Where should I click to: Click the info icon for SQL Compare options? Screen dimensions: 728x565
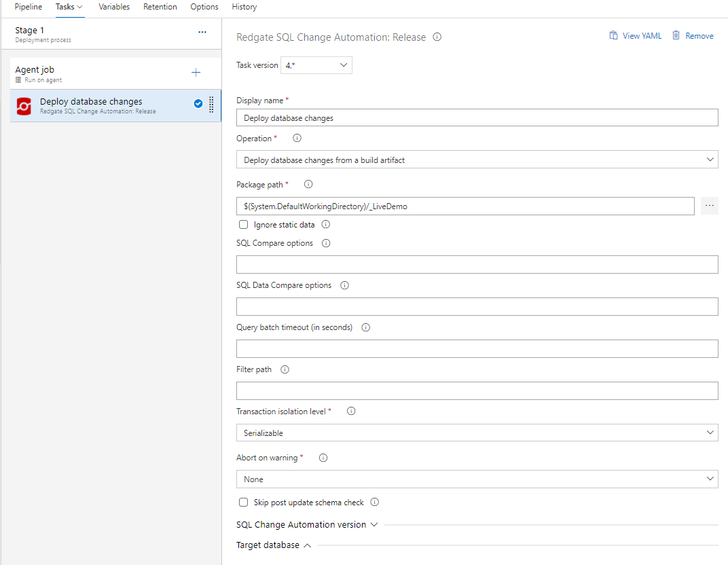tap(326, 243)
